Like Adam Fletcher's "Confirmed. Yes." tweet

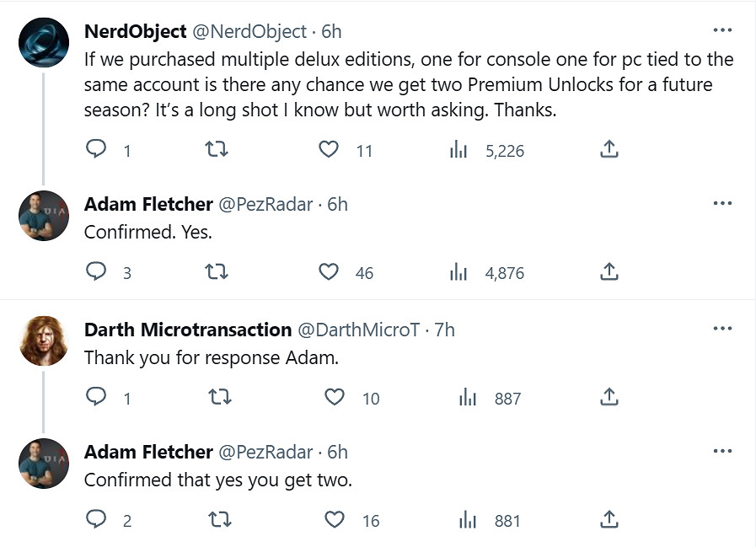pos(329,272)
